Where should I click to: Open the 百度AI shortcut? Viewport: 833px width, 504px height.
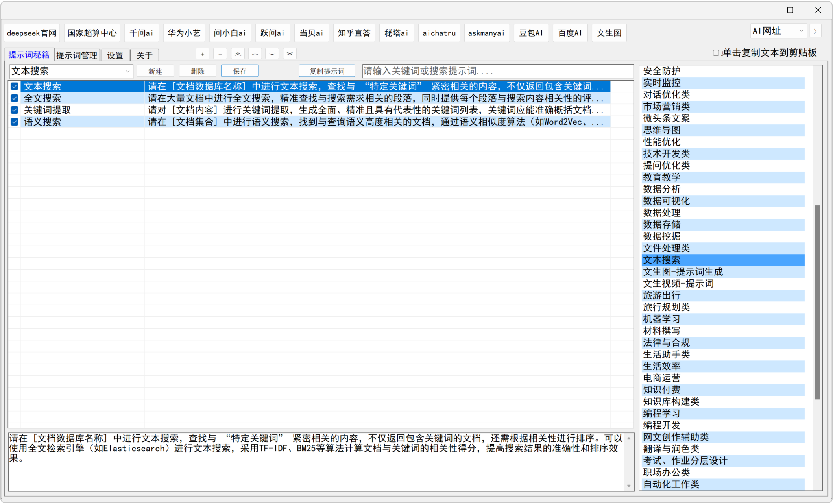coord(570,33)
